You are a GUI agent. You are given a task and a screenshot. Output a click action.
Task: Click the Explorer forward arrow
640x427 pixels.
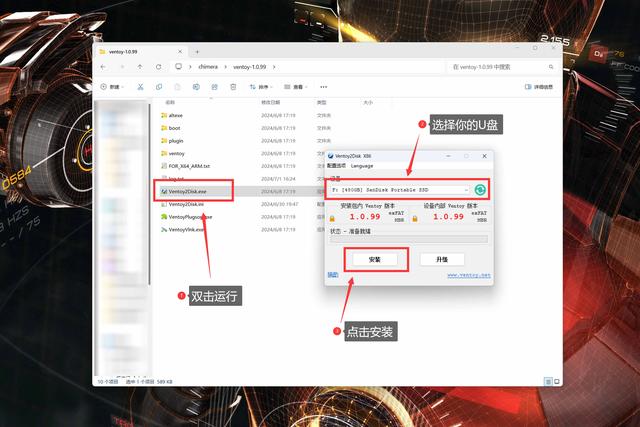click(x=122, y=67)
